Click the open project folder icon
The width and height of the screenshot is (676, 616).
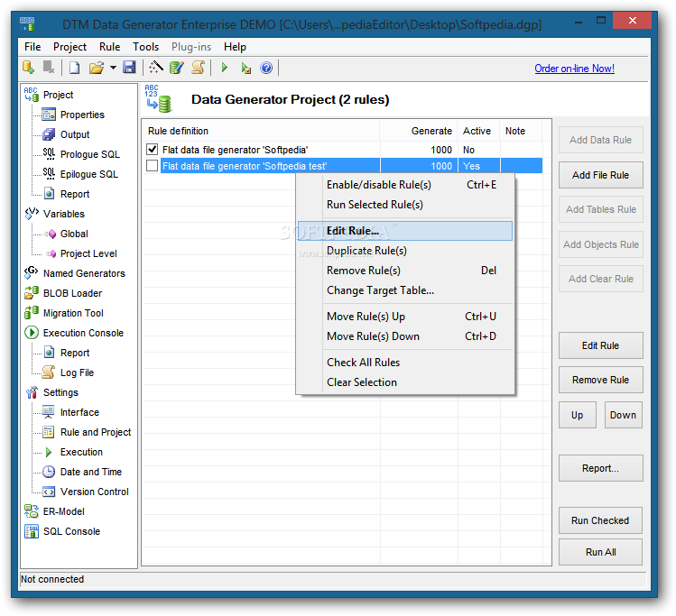pyautogui.click(x=97, y=68)
